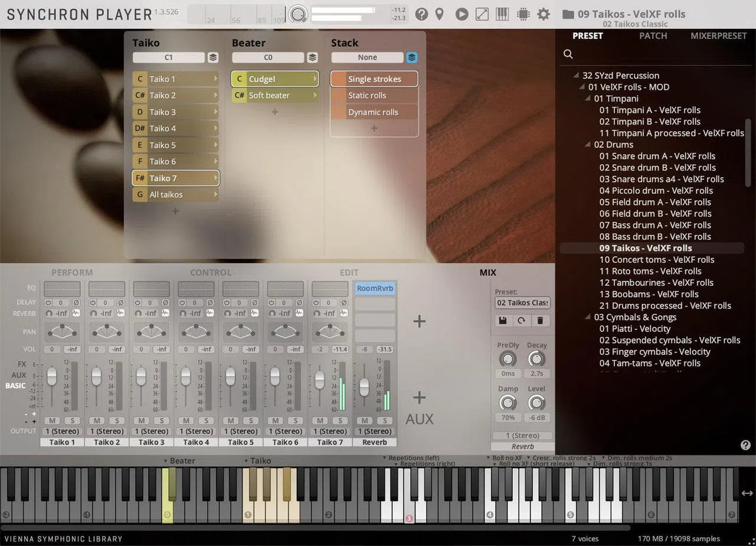Collapse the 02 Drums tree branch

point(587,144)
